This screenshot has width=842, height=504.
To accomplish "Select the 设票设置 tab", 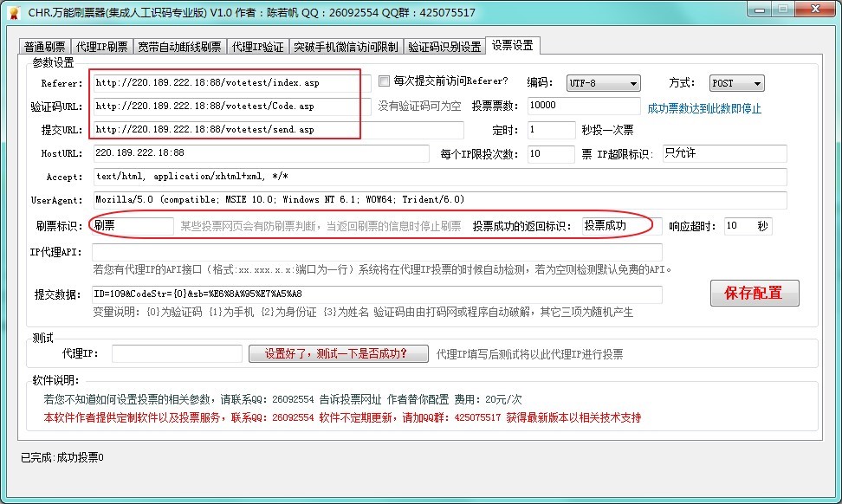I will 513,46.
